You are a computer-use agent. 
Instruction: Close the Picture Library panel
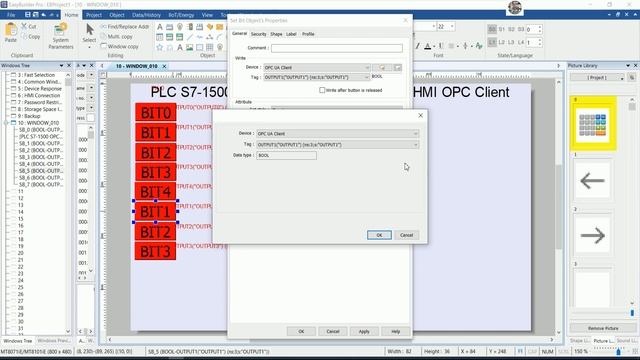pyautogui.click(x=635, y=65)
